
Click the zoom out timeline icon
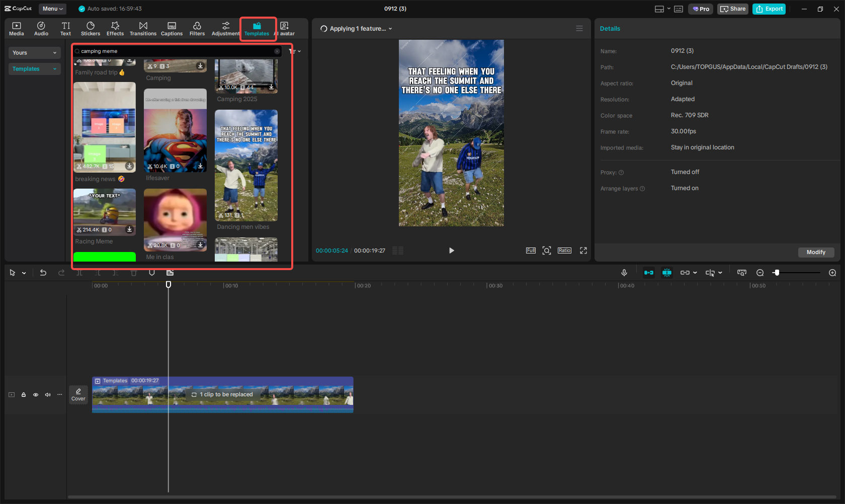[x=760, y=273]
